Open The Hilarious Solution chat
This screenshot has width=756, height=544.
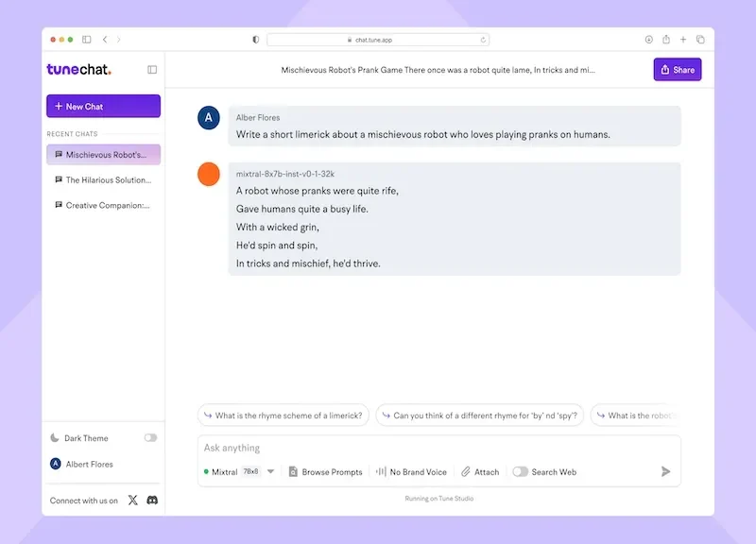point(103,179)
